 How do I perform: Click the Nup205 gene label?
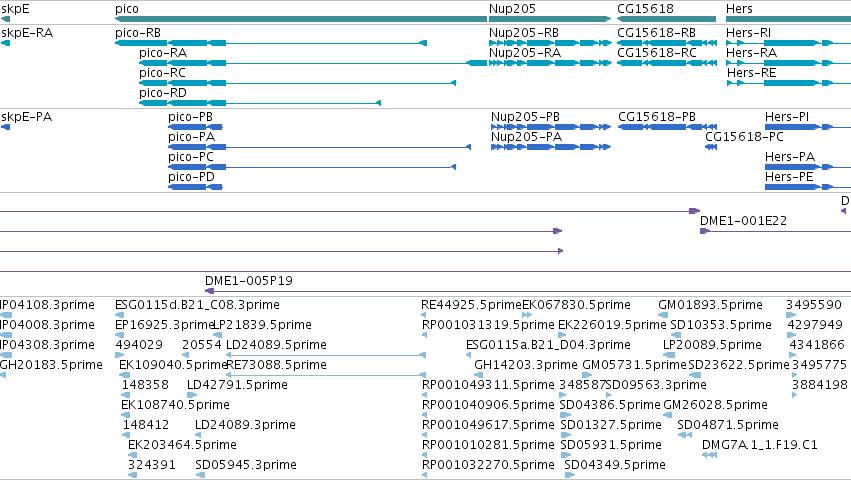coord(512,9)
